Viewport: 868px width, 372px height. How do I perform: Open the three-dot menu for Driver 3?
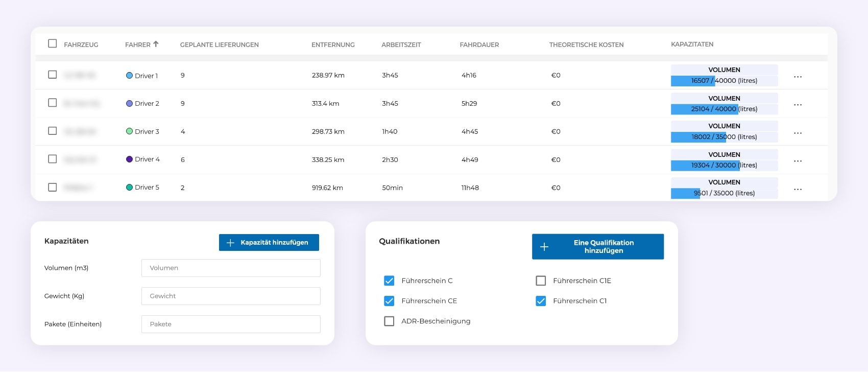point(798,133)
